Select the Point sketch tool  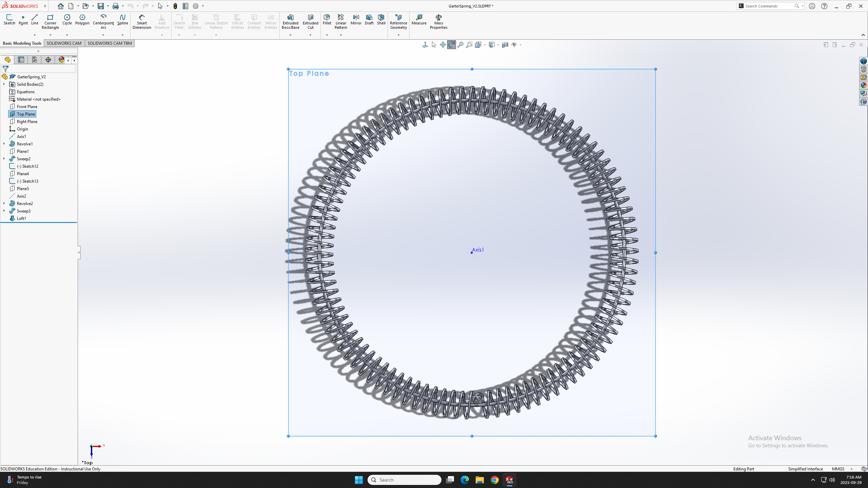[23, 20]
